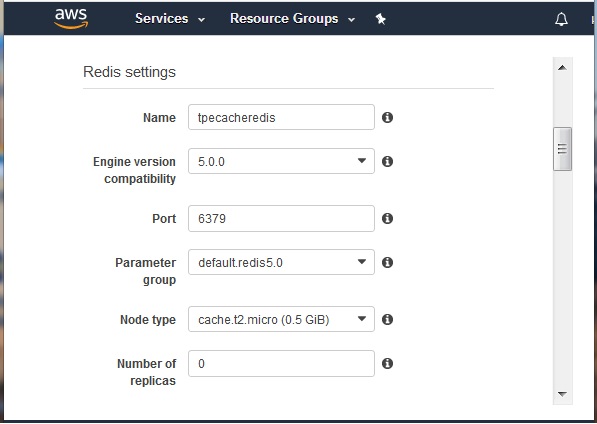Open the Parameter group default.redis5.0 dropdown
Screen dimensions: 597x424
coord(281,262)
